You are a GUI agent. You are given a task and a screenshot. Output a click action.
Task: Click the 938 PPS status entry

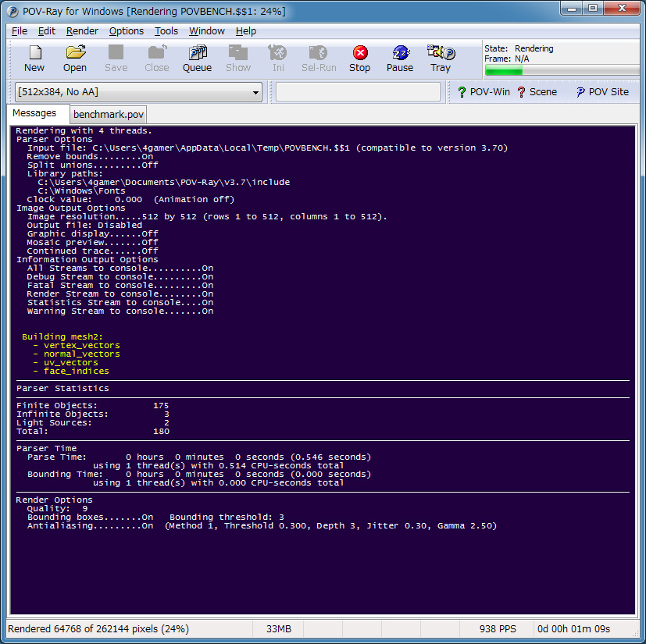coord(497,628)
